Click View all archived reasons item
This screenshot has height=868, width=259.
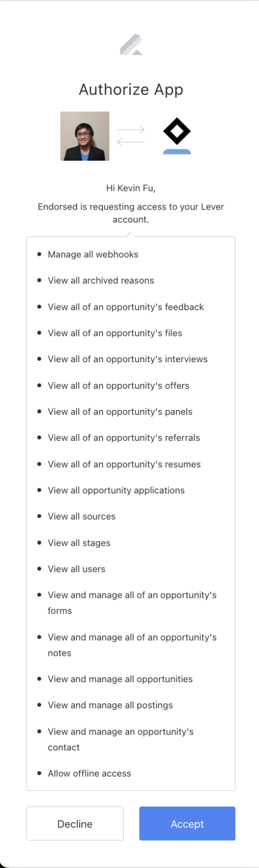click(x=101, y=280)
